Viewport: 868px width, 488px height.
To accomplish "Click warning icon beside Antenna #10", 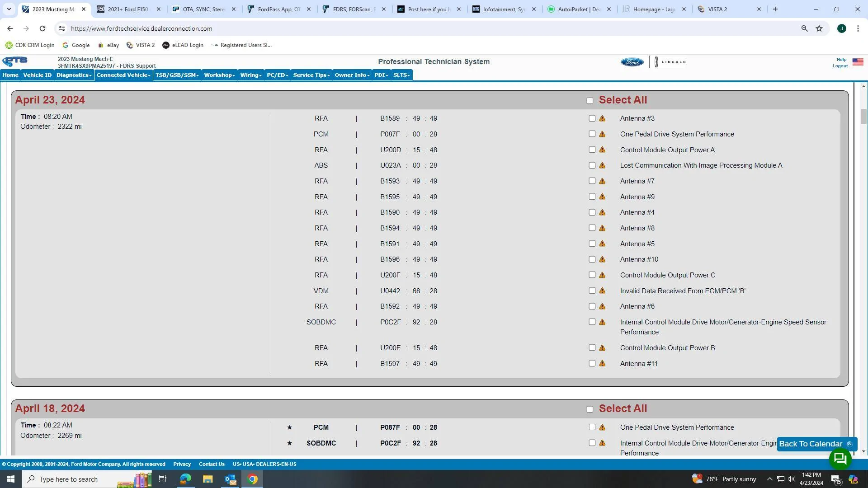I will (x=602, y=259).
